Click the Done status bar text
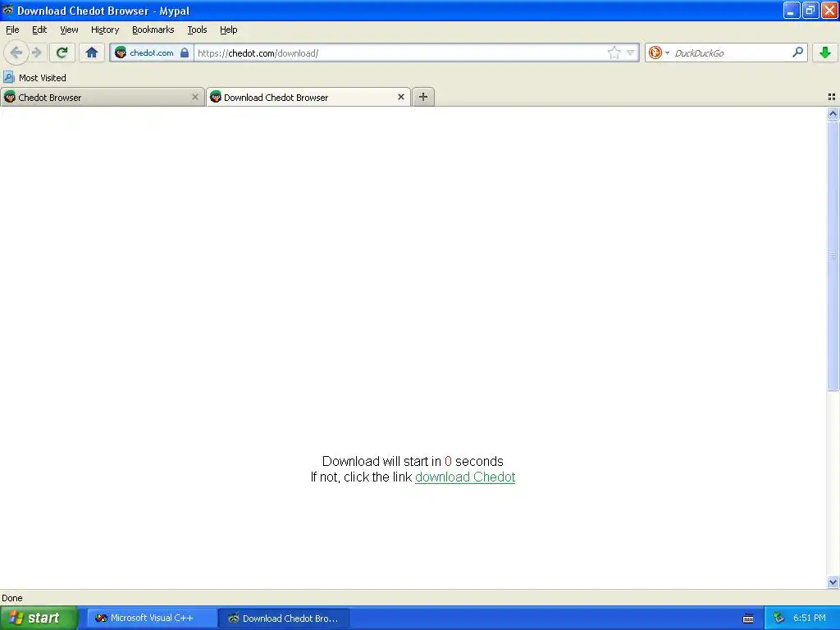 click(11, 598)
